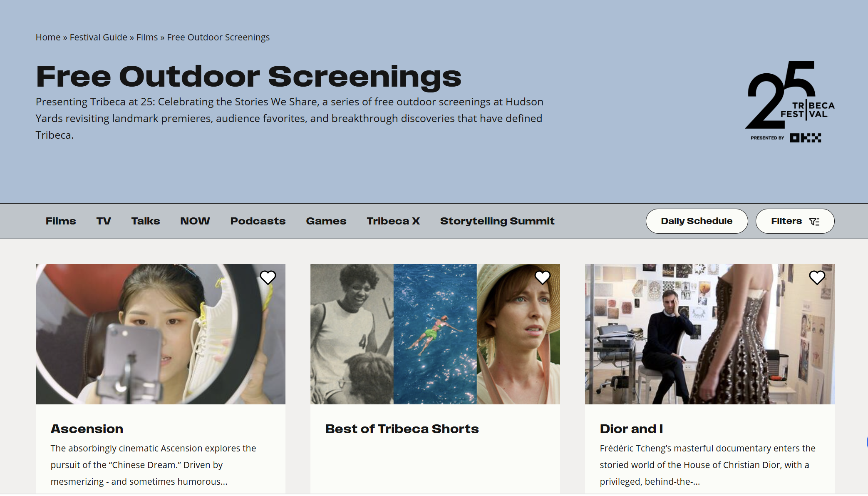Click the Free Outdoor Screenings page heading
The height and width of the screenshot is (496, 868).
click(249, 77)
